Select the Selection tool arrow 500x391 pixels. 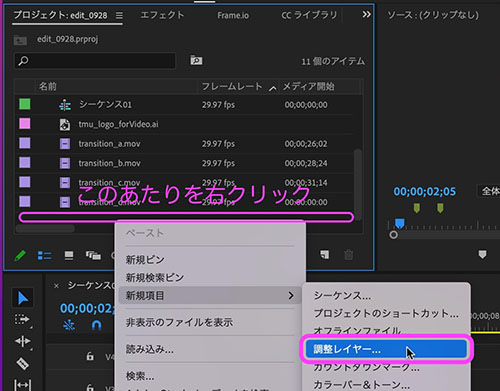[23, 298]
